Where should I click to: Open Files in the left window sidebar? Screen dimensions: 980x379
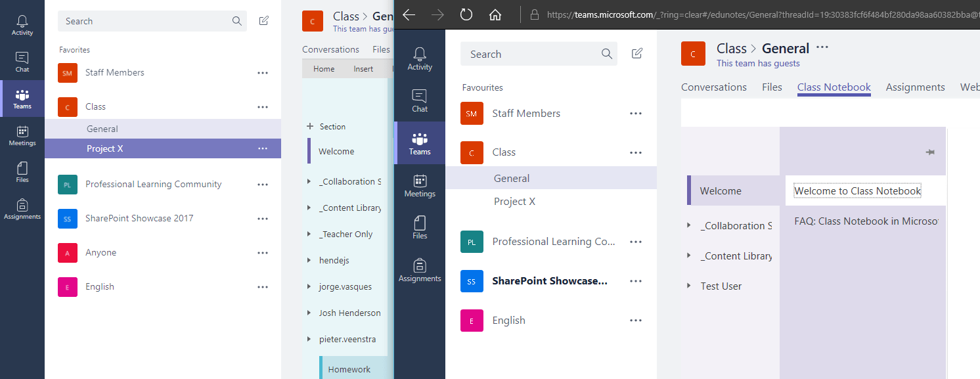pyautogui.click(x=22, y=172)
